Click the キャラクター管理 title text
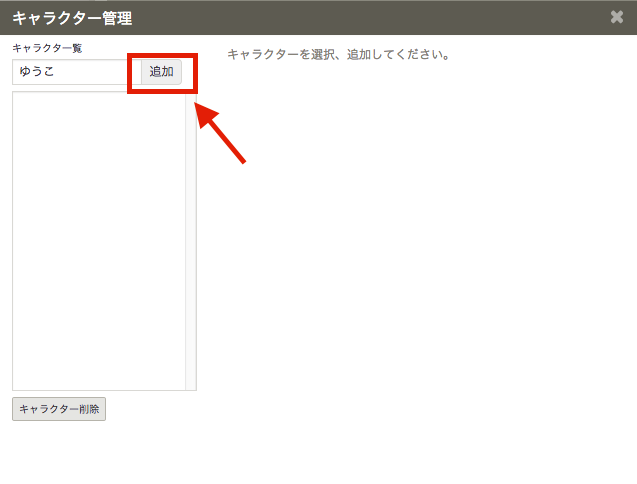The width and height of the screenshot is (637, 484). pos(72,18)
